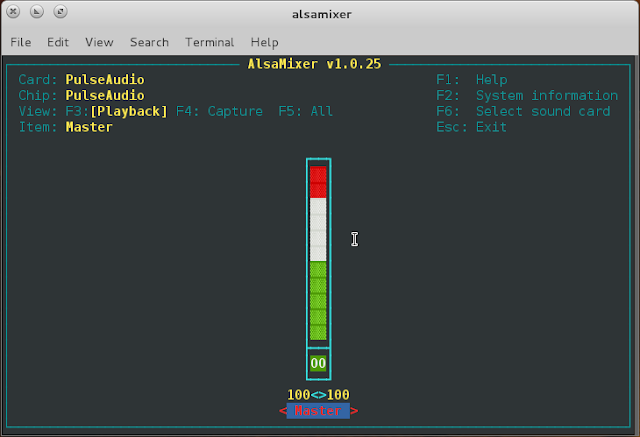This screenshot has height=437, width=640.
Task: Open the Help menu
Action: [x=264, y=42]
